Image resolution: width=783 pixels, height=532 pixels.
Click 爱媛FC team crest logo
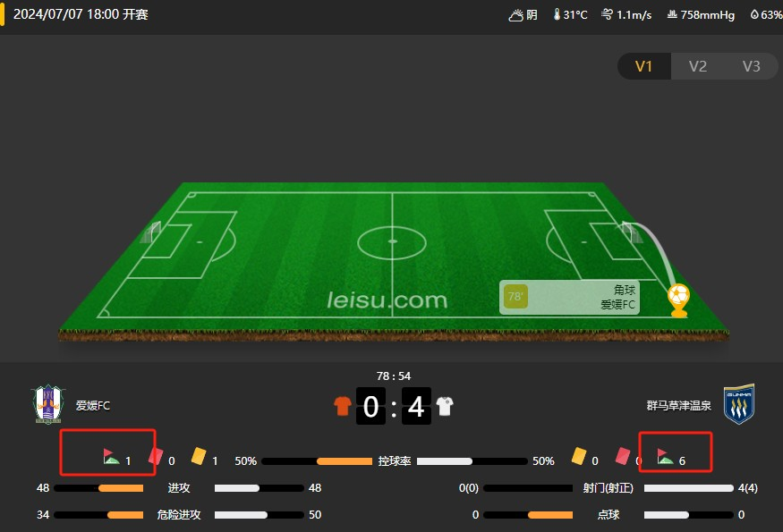[x=48, y=404]
